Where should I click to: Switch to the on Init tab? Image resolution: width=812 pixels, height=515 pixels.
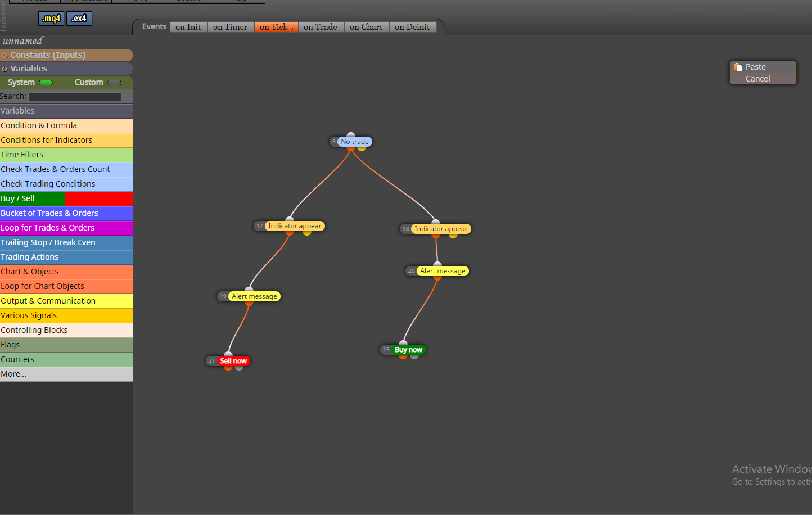coord(188,27)
